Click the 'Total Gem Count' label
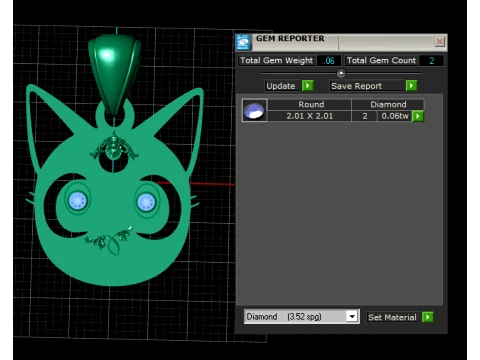 click(x=381, y=60)
